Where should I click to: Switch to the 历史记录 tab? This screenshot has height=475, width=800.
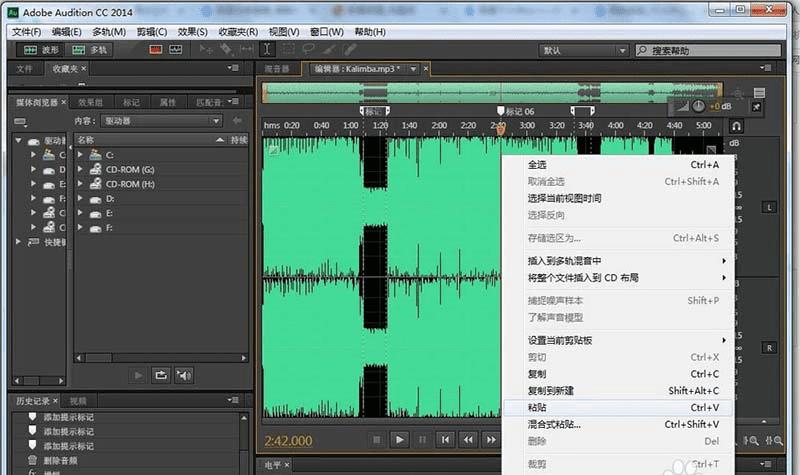(x=31, y=400)
